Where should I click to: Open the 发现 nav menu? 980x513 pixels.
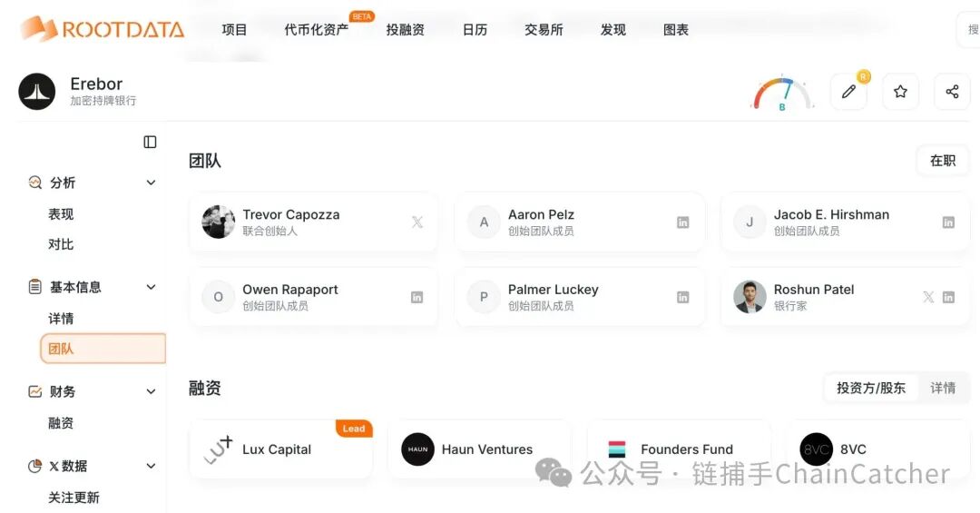tap(613, 29)
